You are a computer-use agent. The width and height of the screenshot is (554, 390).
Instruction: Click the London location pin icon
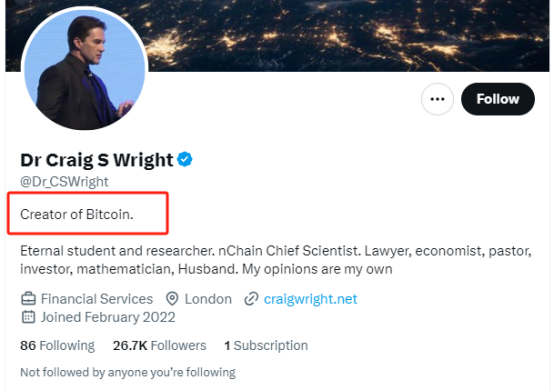click(172, 299)
